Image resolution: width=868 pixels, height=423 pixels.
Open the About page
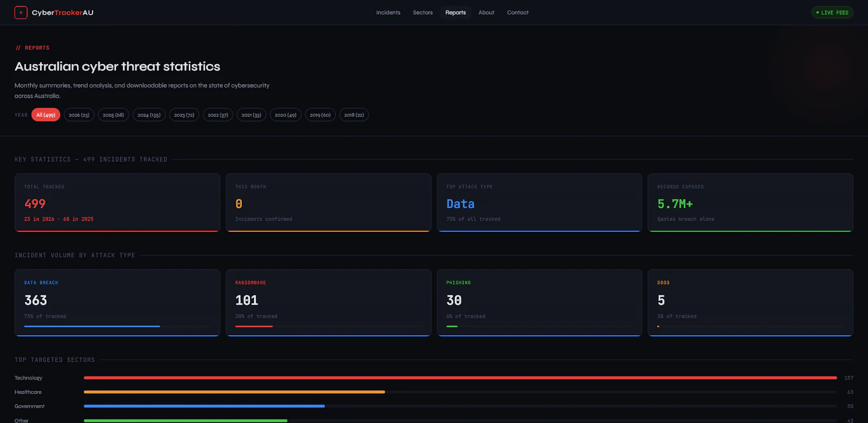pos(486,12)
